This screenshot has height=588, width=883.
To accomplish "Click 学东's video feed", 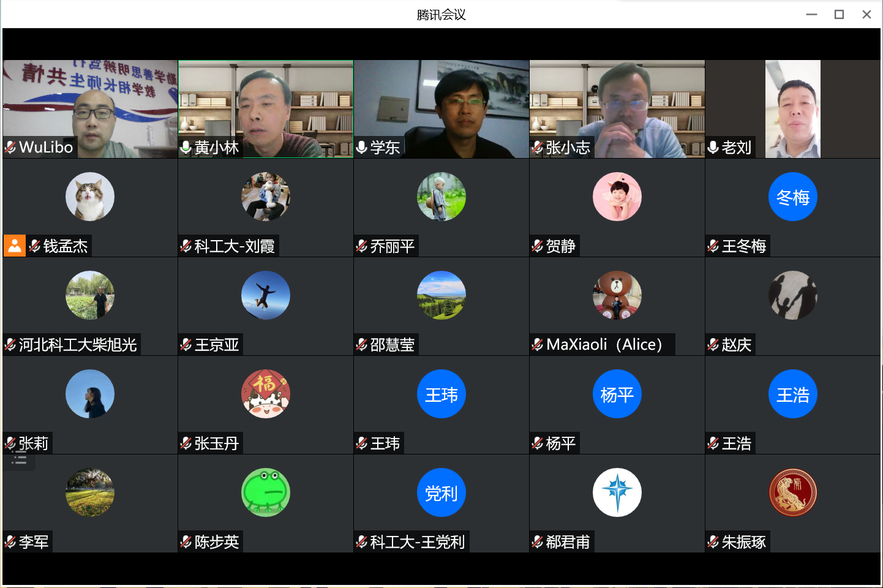I will coord(441,104).
